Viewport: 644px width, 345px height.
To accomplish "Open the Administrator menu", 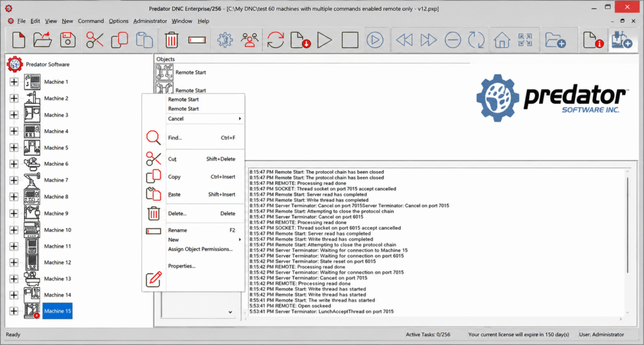I will point(150,21).
